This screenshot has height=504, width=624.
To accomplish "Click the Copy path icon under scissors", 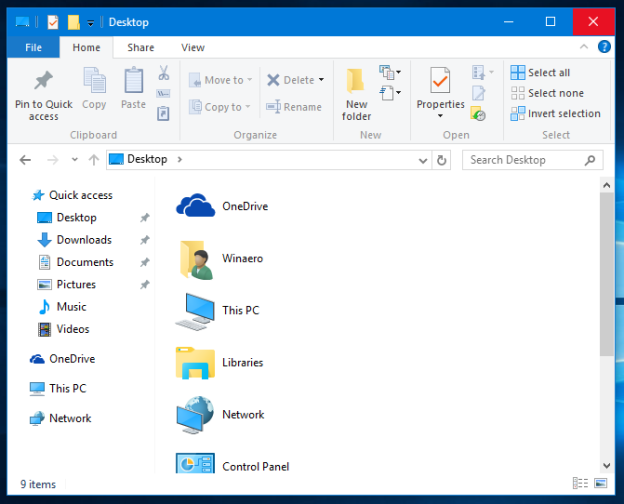I will coord(164,94).
